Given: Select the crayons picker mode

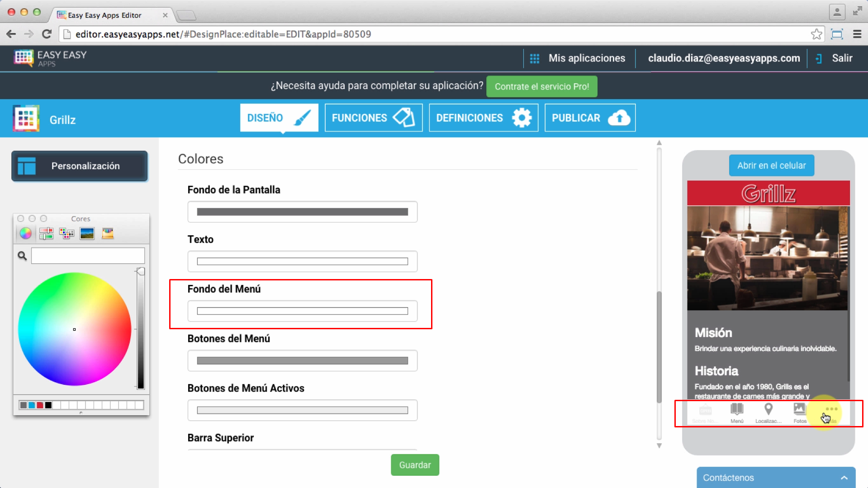Looking at the screenshot, I should (108, 233).
